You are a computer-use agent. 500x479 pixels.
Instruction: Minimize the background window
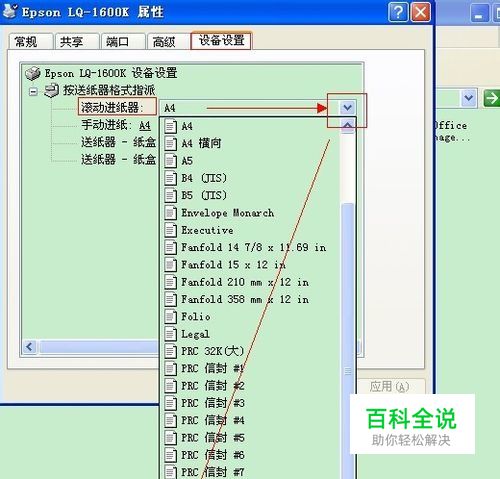[479, 14]
